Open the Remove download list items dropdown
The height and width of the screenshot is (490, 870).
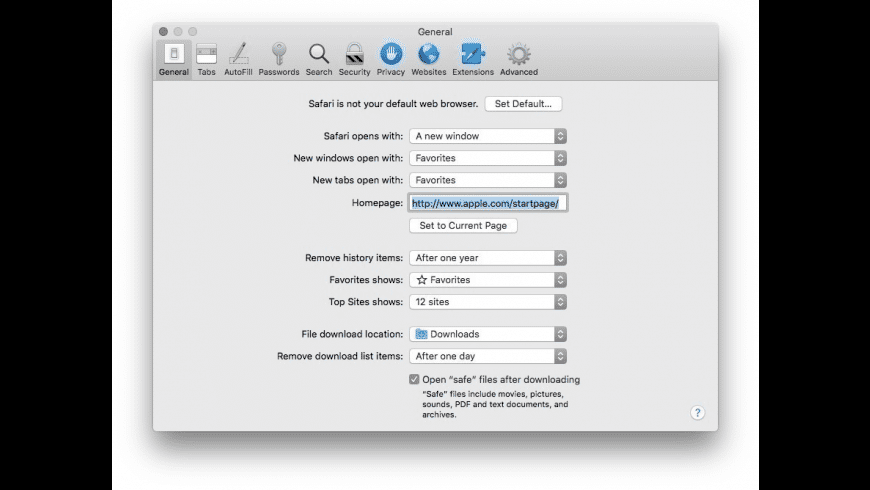click(488, 356)
